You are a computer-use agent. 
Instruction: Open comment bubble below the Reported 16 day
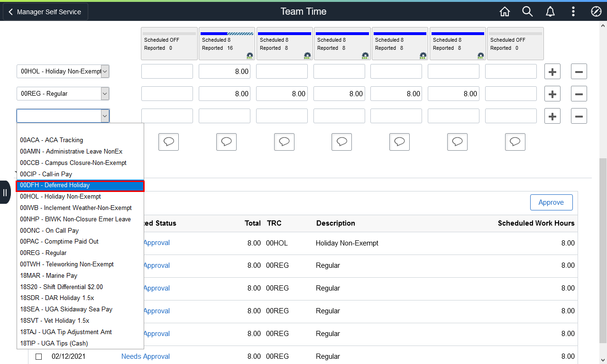click(x=226, y=142)
